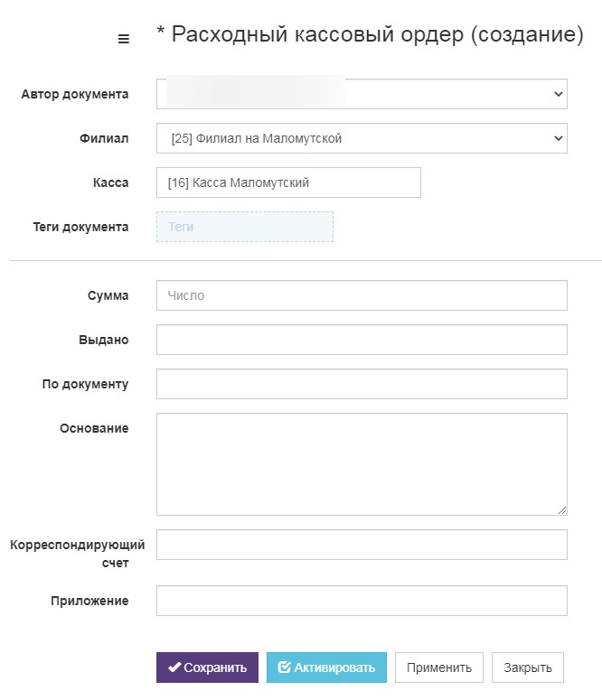Click the Применить button
602x700 pixels.
pos(439,667)
